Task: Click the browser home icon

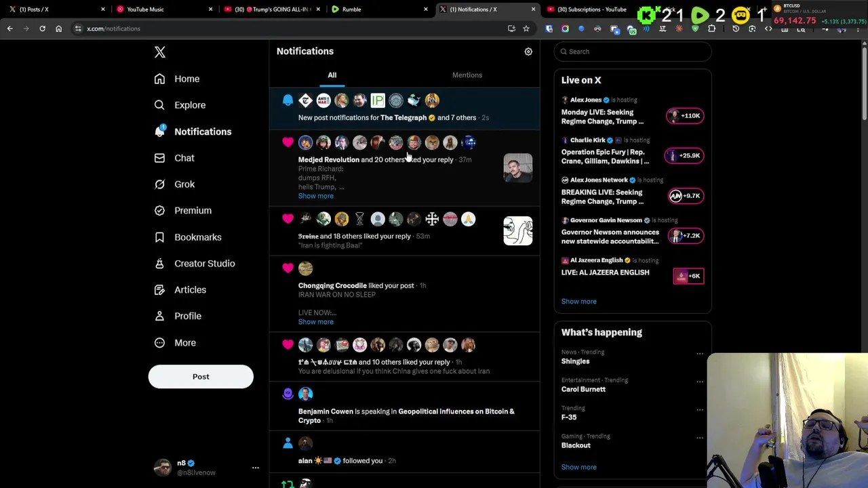Action: click(58, 28)
